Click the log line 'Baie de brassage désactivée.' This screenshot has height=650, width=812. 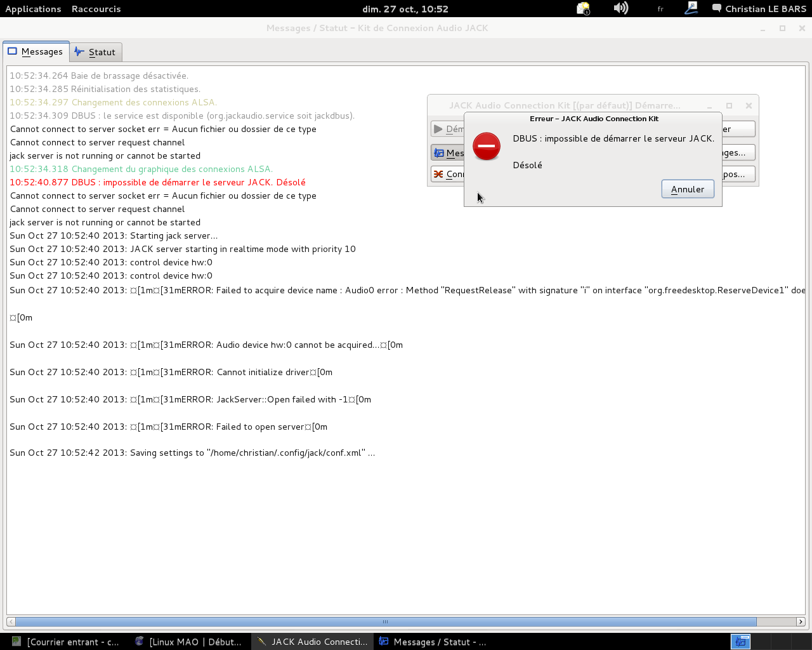click(x=99, y=76)
